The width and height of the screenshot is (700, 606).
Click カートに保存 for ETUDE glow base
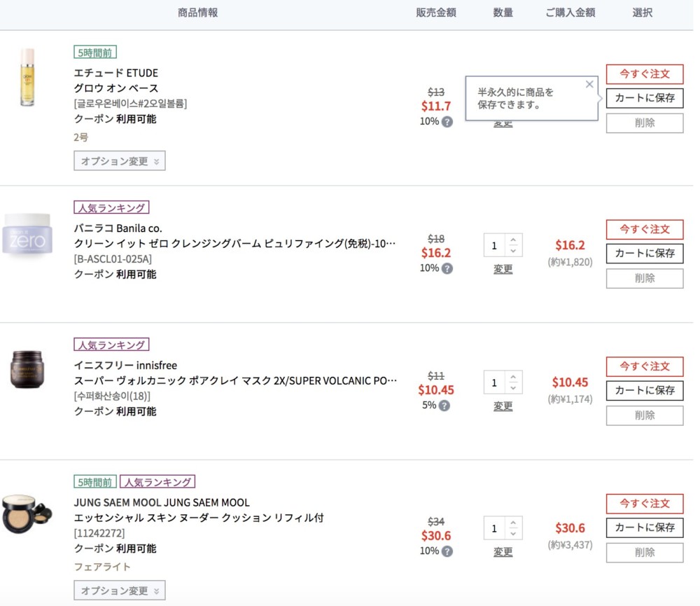645,98
